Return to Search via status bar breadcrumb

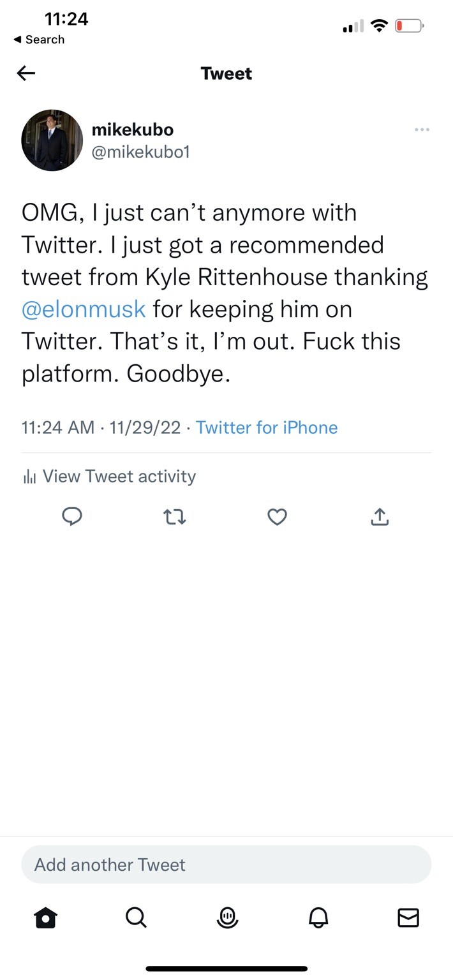(x=40, y=40)
